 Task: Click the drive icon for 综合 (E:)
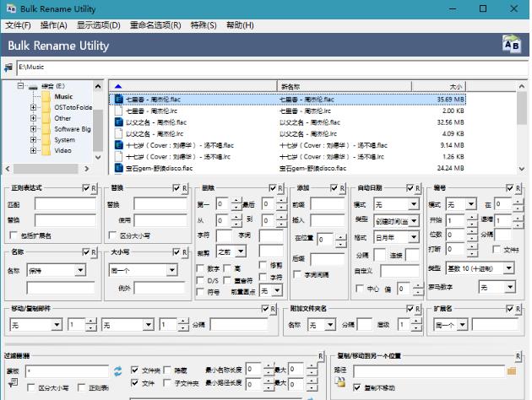[x=33, y=87]
